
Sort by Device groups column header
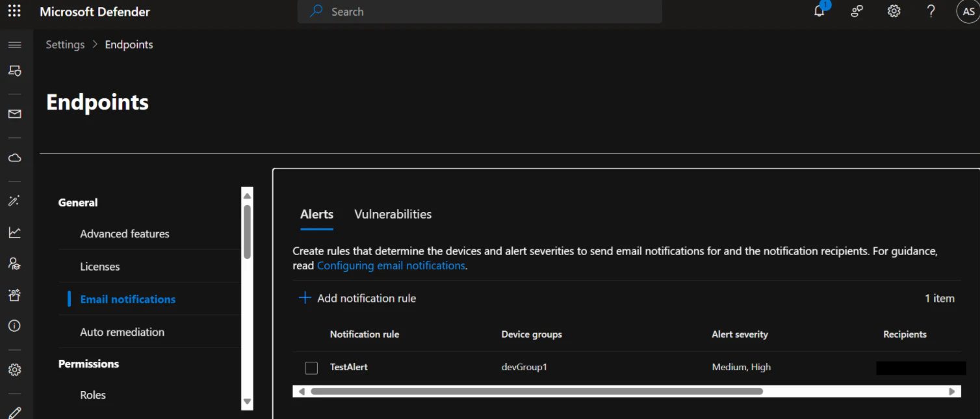pos(532,334)
